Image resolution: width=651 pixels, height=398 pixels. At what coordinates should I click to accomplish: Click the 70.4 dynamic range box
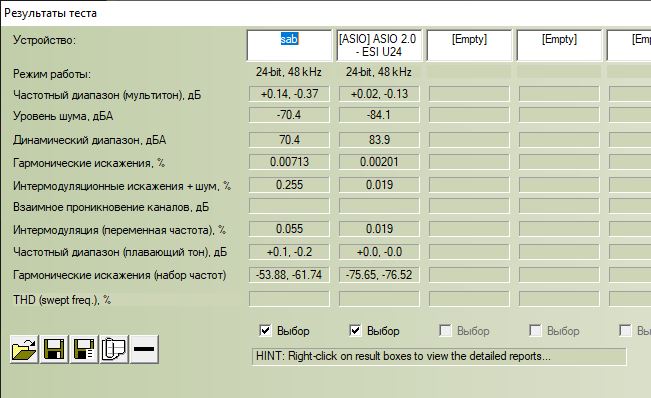tap(289, 140)
